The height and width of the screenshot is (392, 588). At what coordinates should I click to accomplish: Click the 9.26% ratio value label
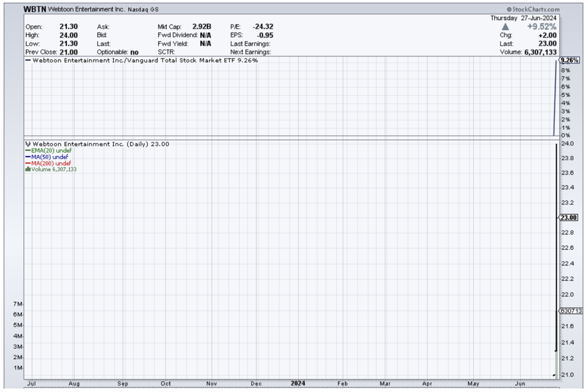click(569, 61)
